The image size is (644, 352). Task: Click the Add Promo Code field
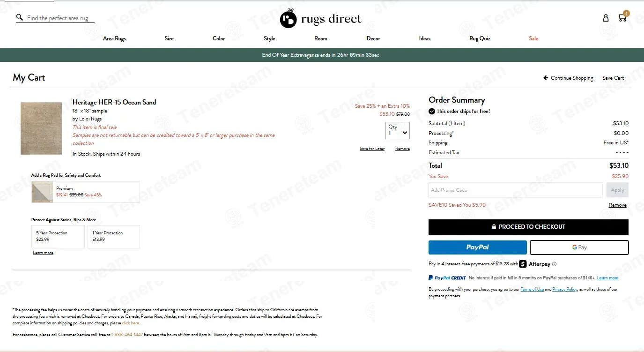515,190
